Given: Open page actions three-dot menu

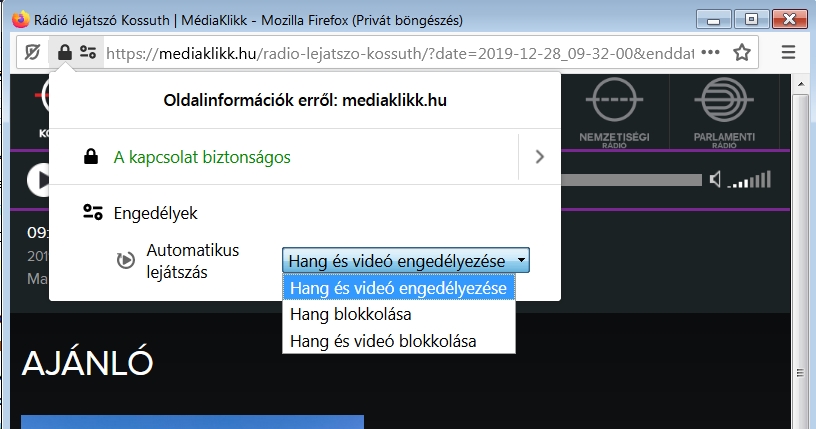Looking at the screenshot, I should pyautogui.click(x=710, y=52).
